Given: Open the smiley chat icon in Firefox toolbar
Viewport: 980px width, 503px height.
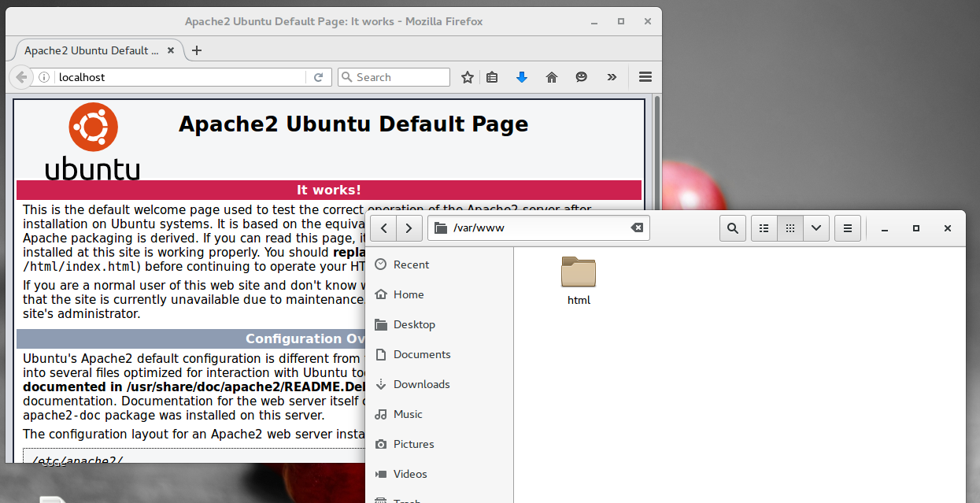Looking at the screenshot, I should (582, 77).
